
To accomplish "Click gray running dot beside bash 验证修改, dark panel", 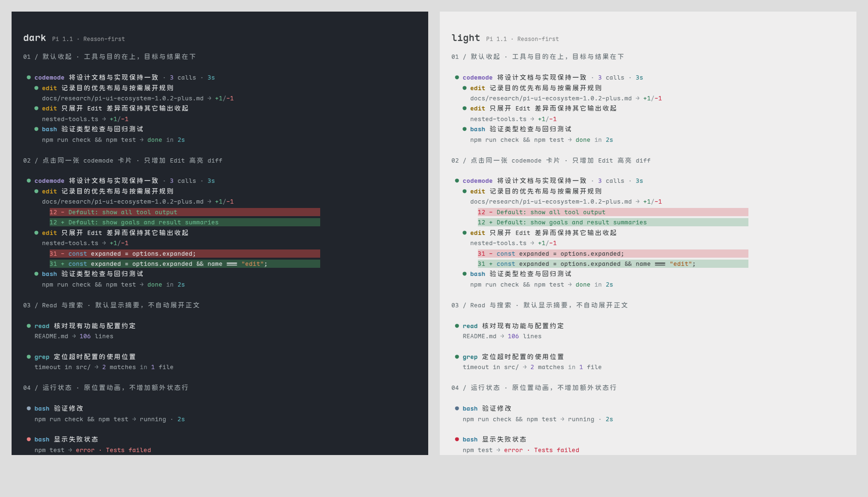I will point(29,408).
